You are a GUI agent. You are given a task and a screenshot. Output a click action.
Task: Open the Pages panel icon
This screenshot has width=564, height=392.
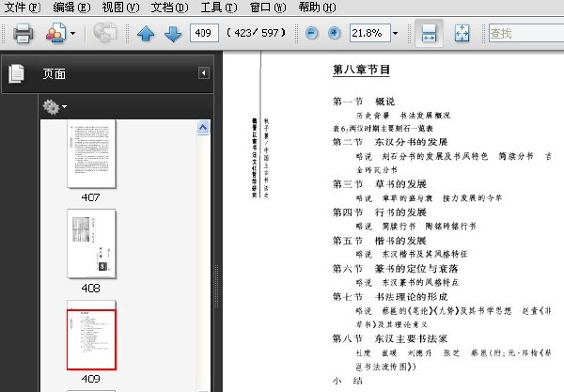(x=16, y=73)
